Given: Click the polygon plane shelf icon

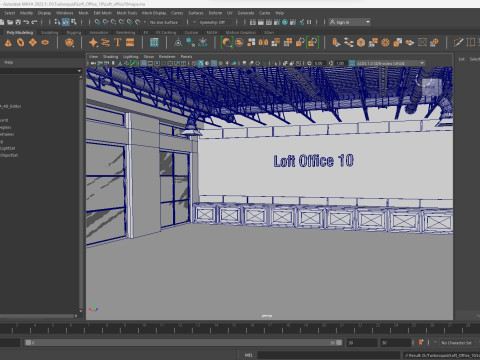Looking at the screenshot, I should pyautogui.click(x=33, y=42).
